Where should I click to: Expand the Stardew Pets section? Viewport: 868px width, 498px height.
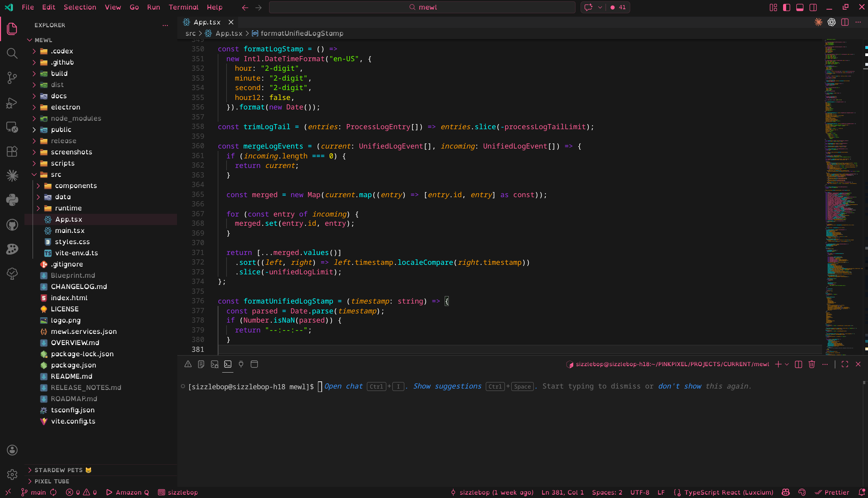(x=58, y=470)
